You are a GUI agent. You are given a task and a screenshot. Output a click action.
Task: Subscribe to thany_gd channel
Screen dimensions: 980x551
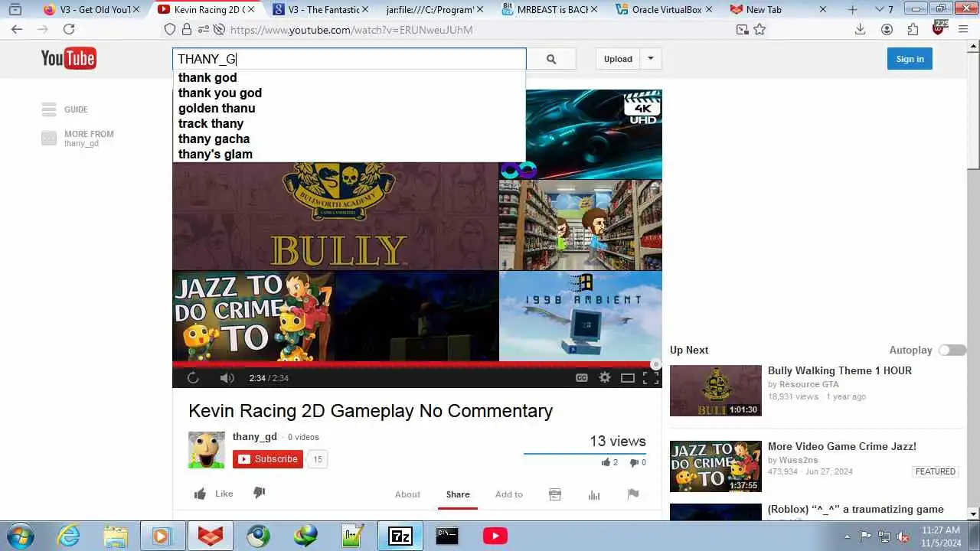coord(268,459)
